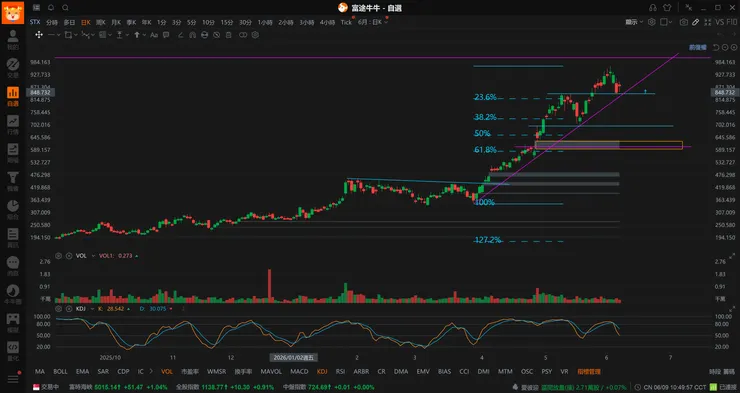Open the 量化 code sidebar icon
The image size is (740, 393).
13,351
